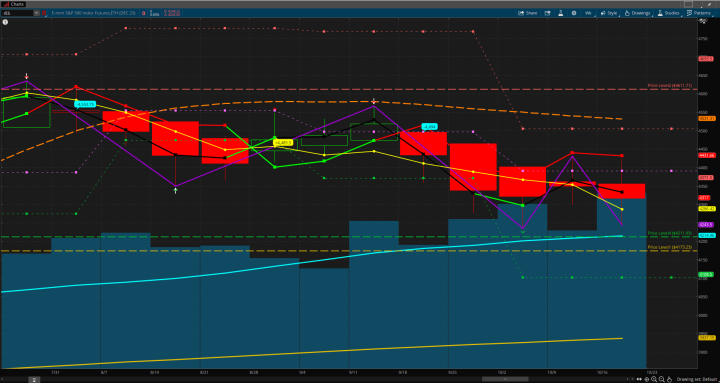This screenshot has width=720, height=383.
Task: Open the Style menu
Action: coord(609,13)
